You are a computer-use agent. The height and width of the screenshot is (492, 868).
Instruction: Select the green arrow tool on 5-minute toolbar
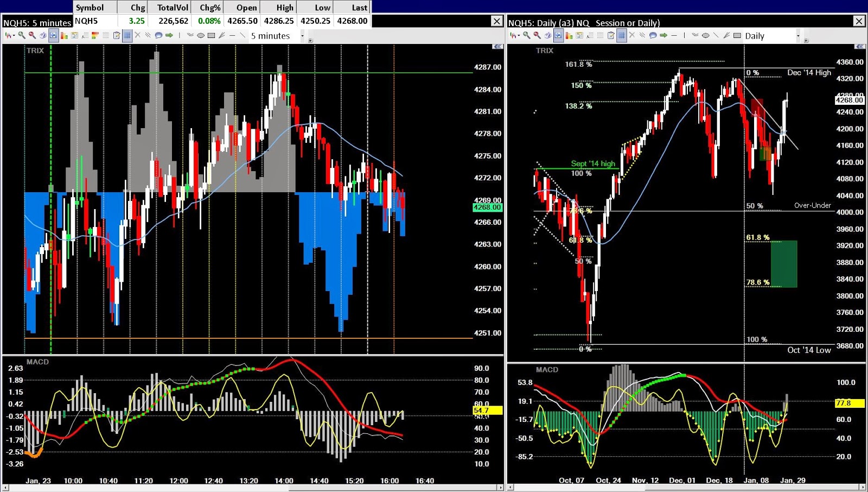169,35
